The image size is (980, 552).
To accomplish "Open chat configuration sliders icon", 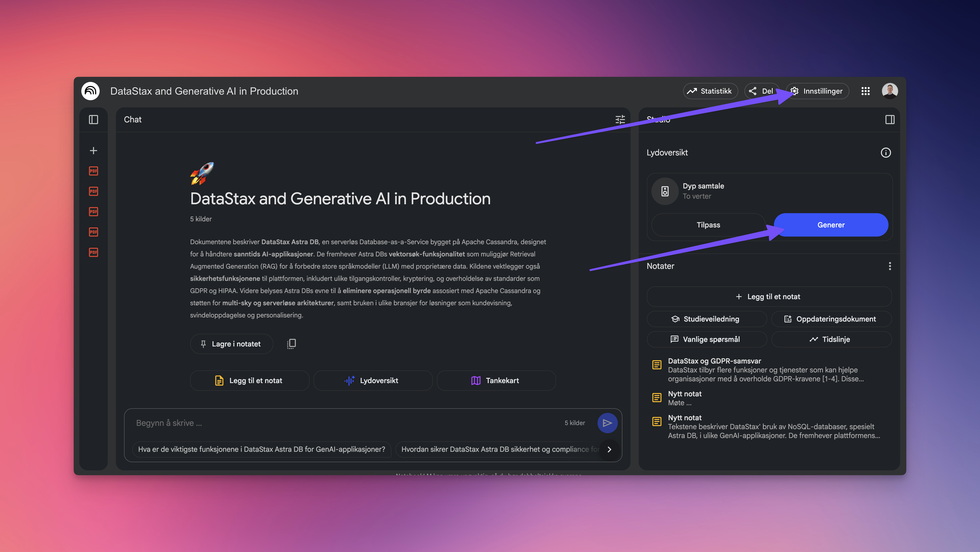I will (620, 120).
